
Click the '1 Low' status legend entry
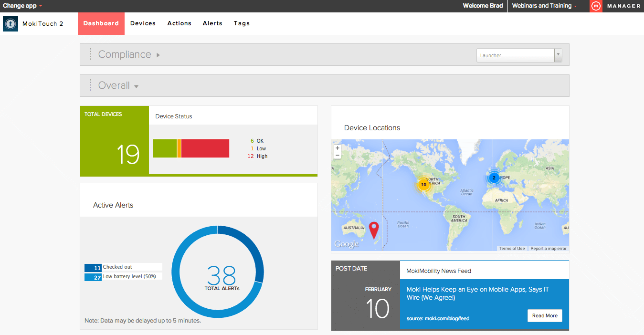pos(258,148)
